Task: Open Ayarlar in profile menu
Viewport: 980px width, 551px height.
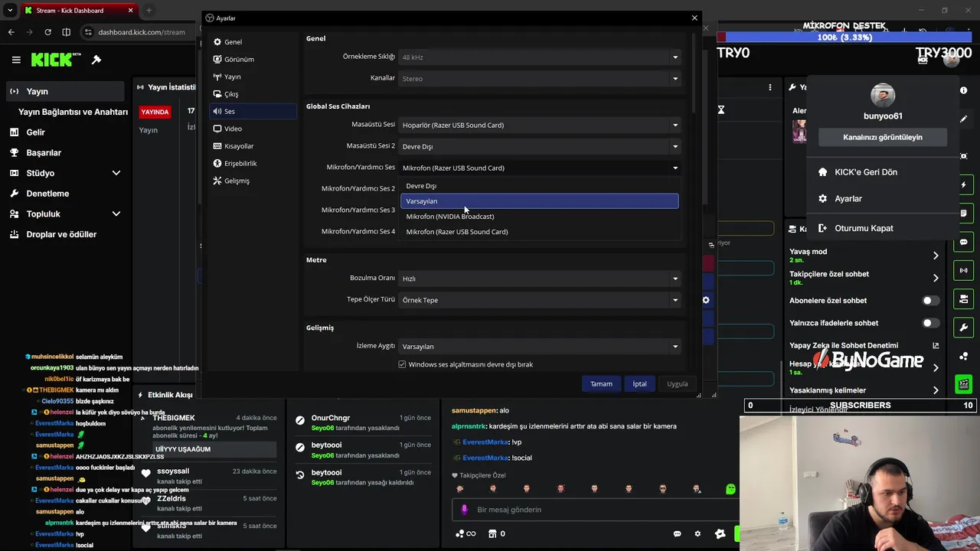Action: tap(883, 198)
